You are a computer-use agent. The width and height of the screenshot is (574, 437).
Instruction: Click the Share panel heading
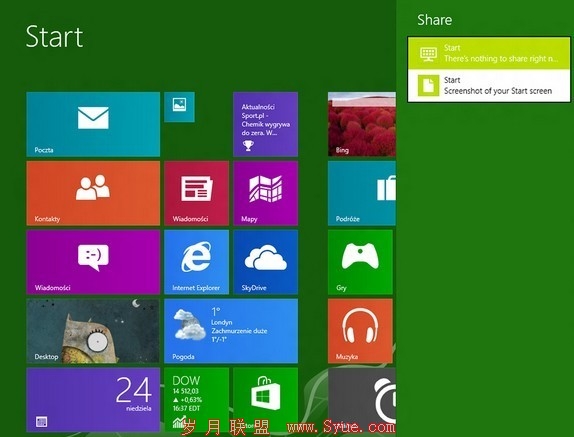coord(435,20)
